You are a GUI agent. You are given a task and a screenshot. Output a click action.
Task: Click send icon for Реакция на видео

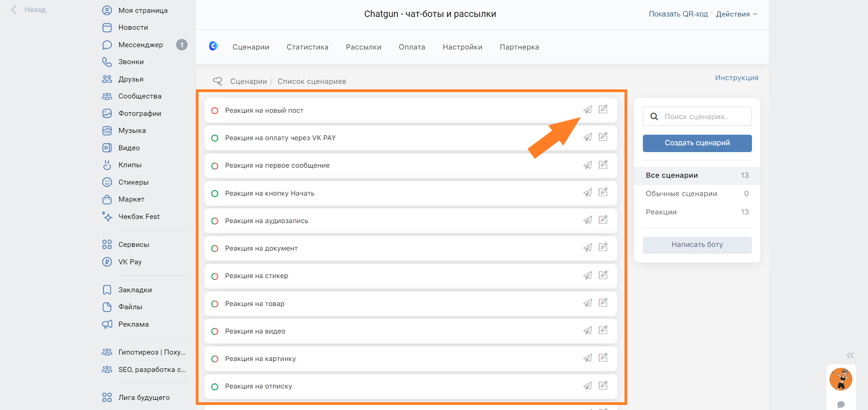(587, 331)
